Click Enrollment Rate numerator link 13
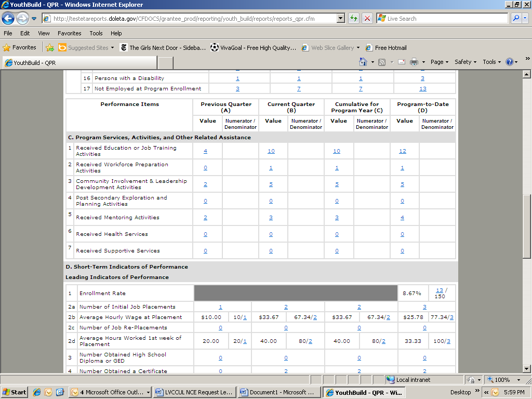 coord(440,290)
